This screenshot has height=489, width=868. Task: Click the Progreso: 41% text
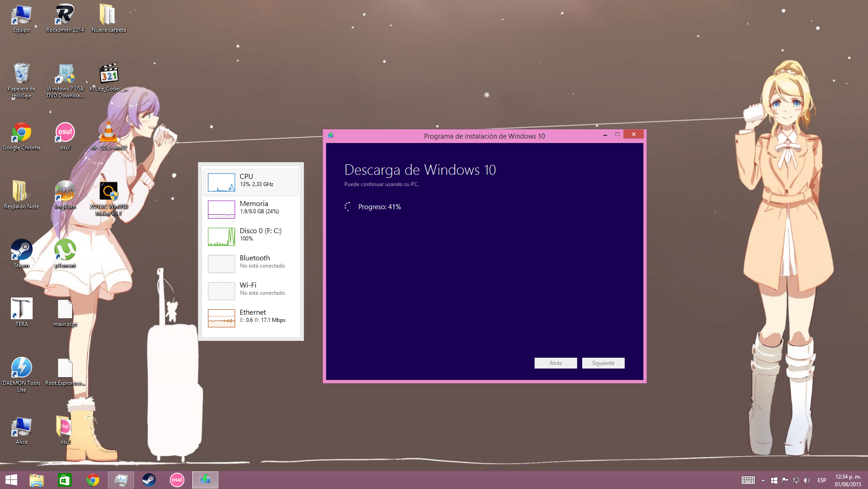(380, 207)
